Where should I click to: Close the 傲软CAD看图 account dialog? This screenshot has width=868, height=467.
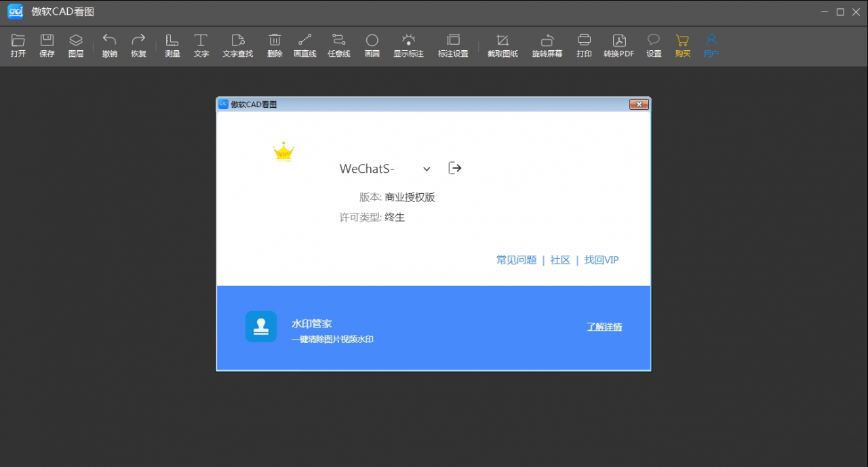coord(639,104)
